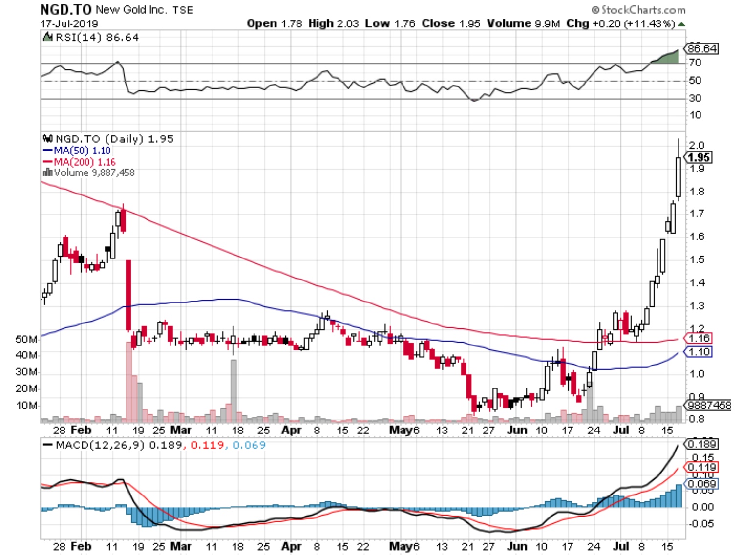This screenshot has height=560, width=742.
Task: Click the RSI(14) 86.64 legend label
Action: point(97,37)
